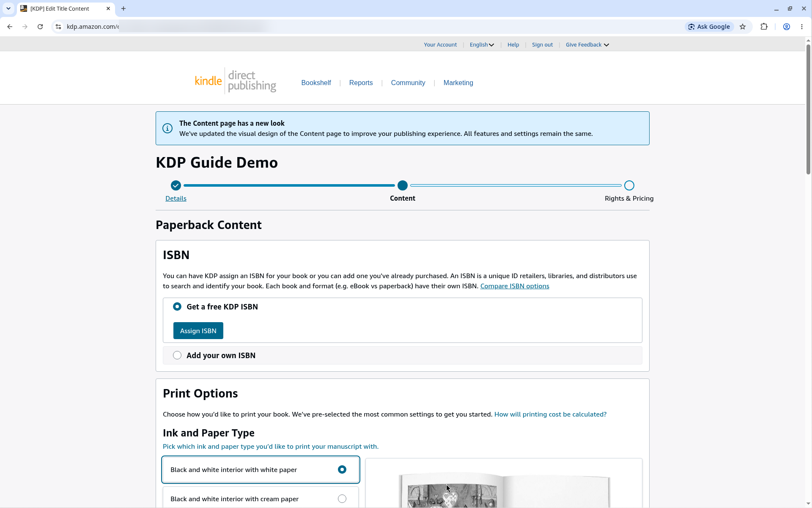
Task: Click the Kindle Direct Publishing logo
Action: 236,81
